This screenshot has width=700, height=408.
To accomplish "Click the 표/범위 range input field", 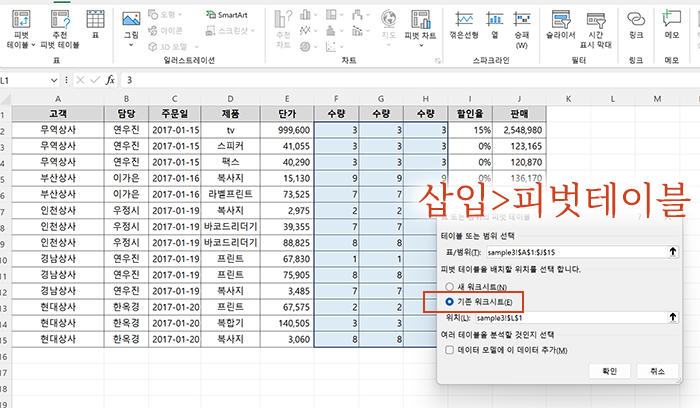I will coord(576,252).
